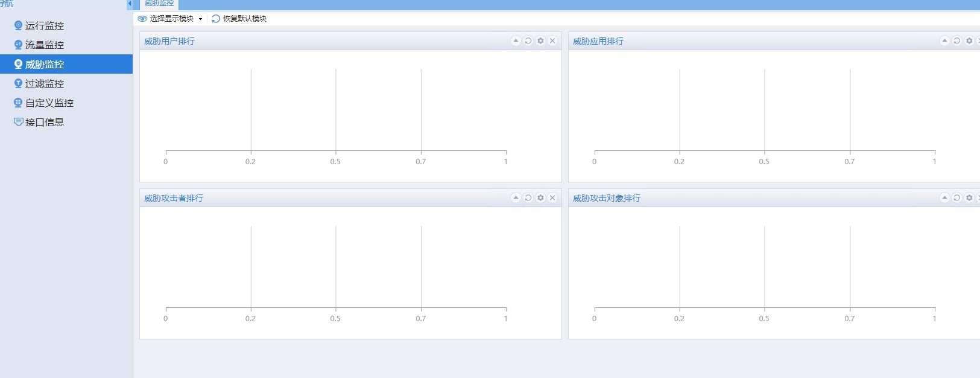
Task: Collapse the 威胁用户排行 panel
Action: (x=516, y=40)
